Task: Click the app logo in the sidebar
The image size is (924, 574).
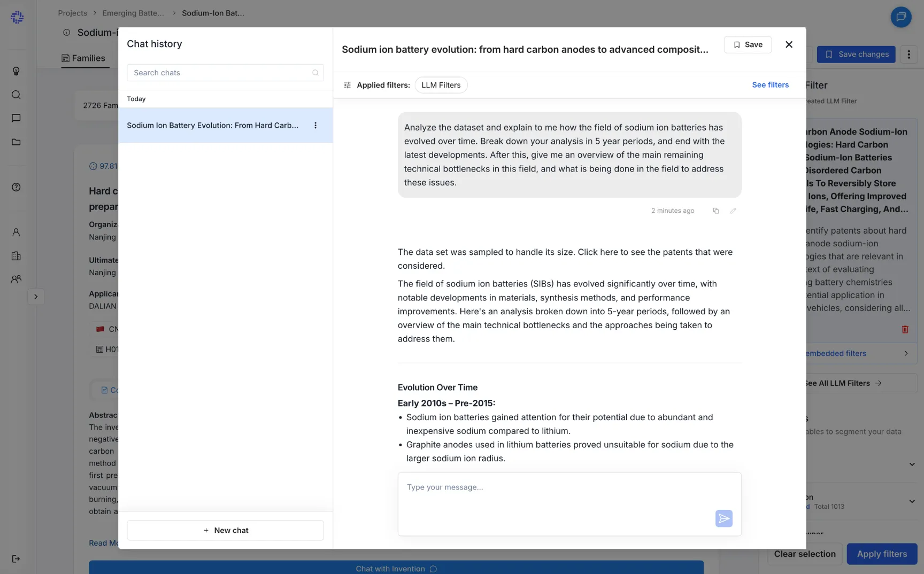Action: click(x=17, y=17)
